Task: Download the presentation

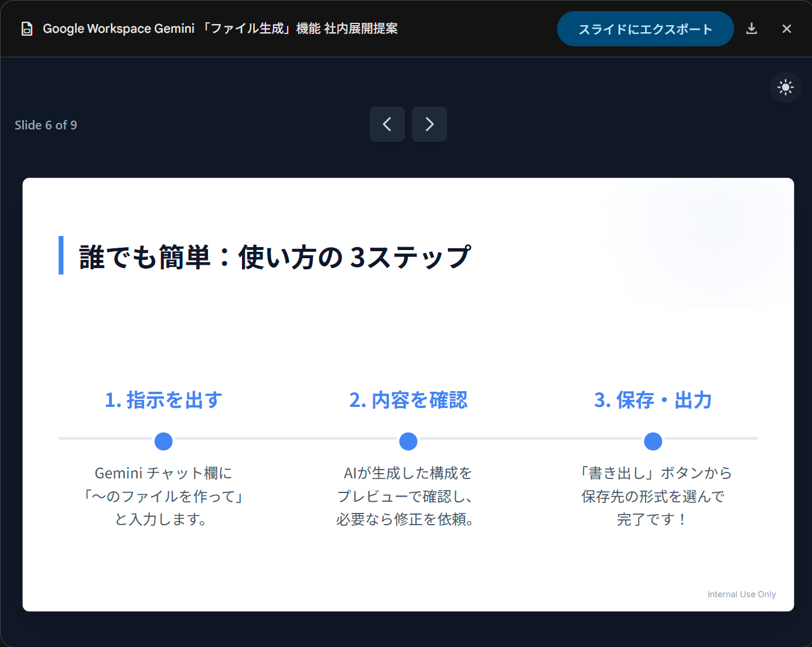Action: [752, 29]
